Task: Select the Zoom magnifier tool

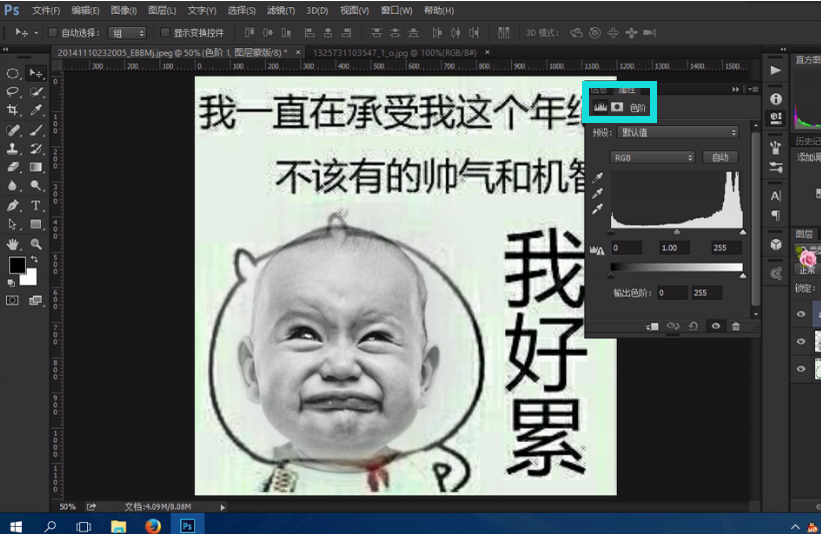Action: pyautogui.click(x=36, y=244)
